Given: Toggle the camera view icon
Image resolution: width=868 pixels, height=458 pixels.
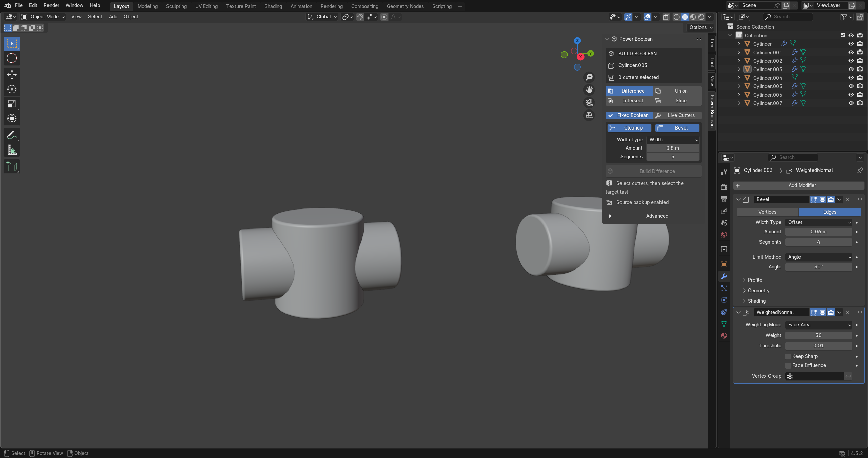Looking at the screenshot, I should (589, 102).
